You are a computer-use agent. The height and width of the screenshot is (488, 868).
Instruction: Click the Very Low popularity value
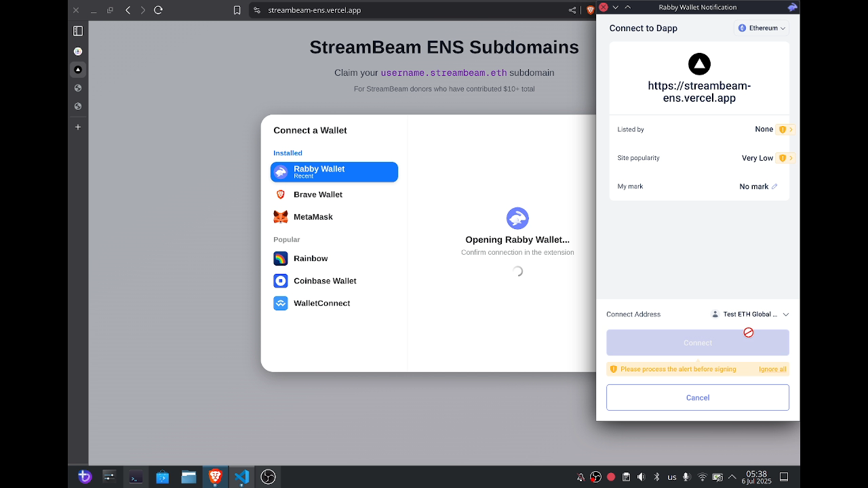(x=757, y=158)
